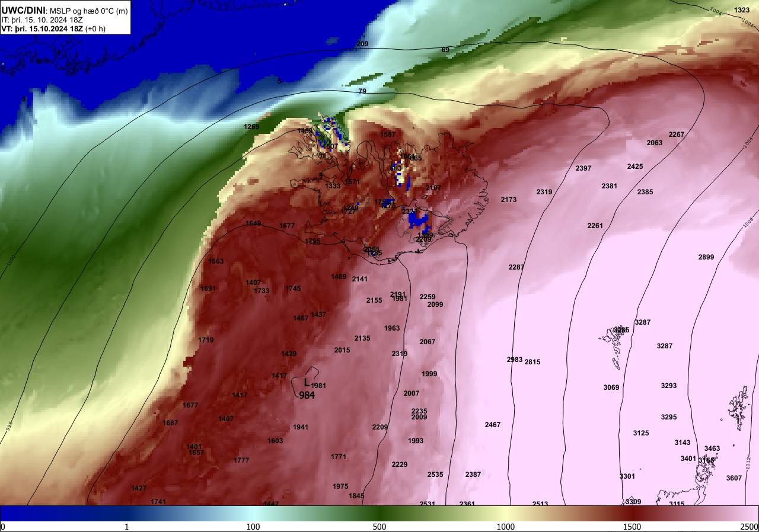Click the map value 2063
The width and height of the screenshot is (759, 532).
(655, 143)
